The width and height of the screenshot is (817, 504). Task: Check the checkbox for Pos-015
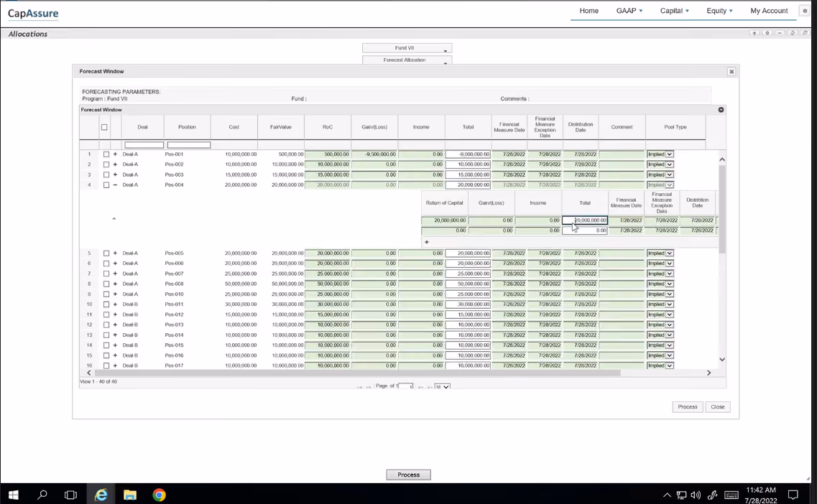coord(106,345)
